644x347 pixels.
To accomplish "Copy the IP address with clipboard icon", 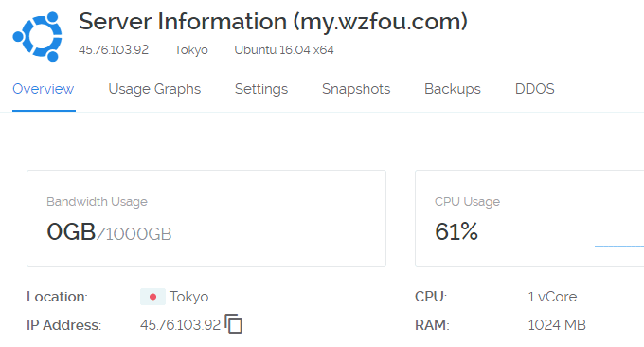I will coord(234,323).
